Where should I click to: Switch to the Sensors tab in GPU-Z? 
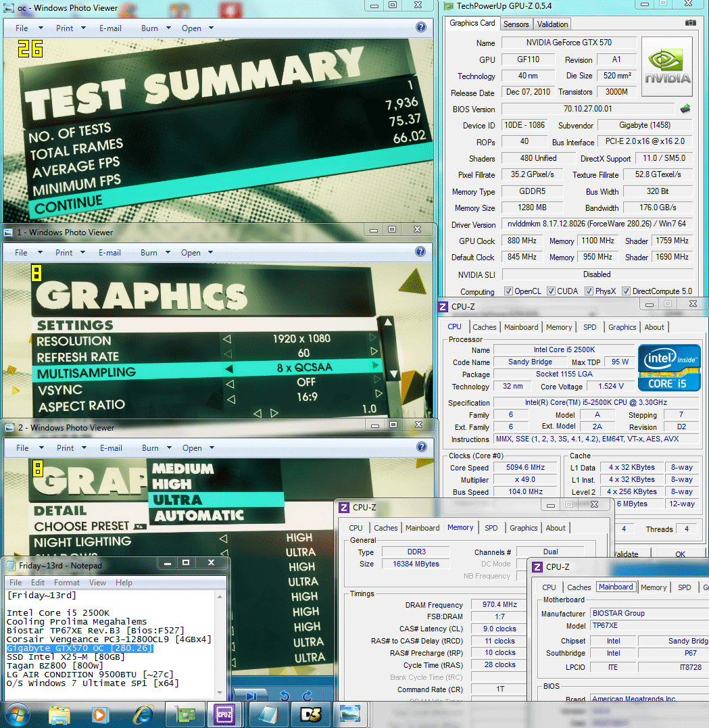[x=516, y=24]
